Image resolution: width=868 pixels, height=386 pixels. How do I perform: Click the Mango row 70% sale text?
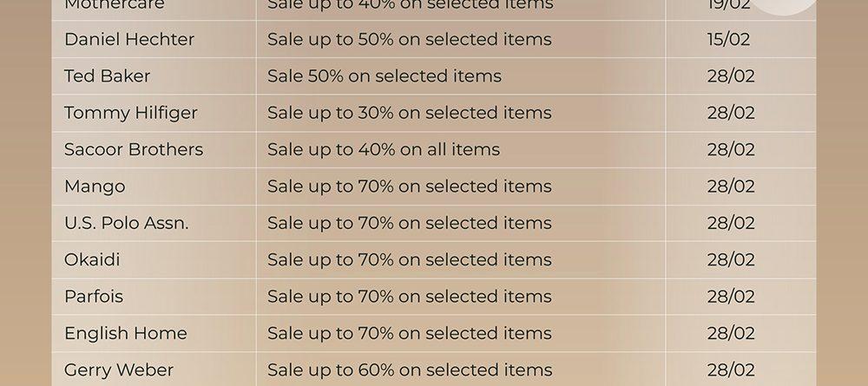point(410,186)
